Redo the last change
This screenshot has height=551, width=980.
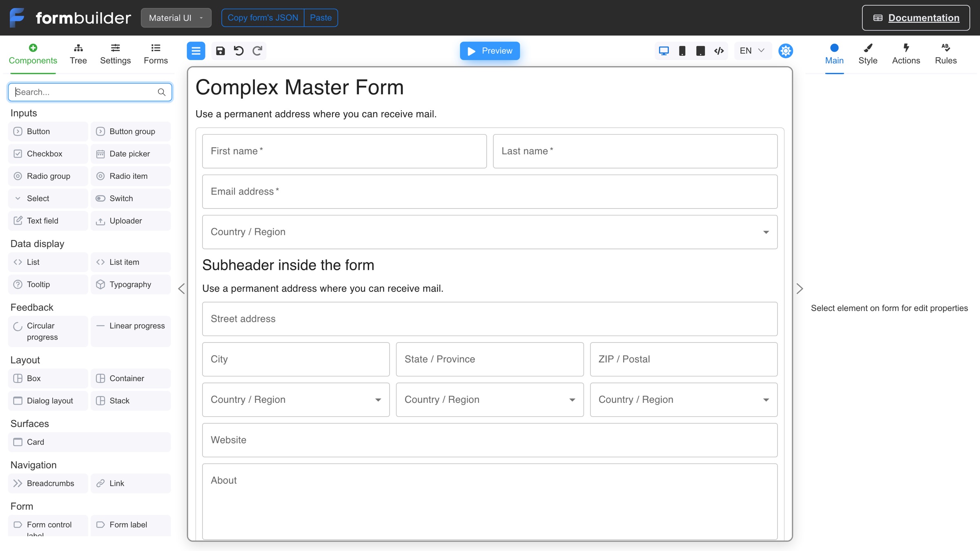257,51
